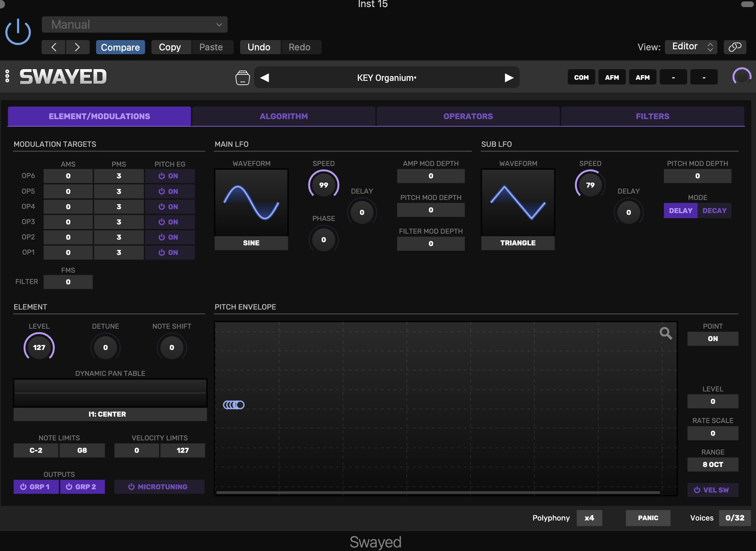This screenshot has height=551, width=756.
Task: Click the Compare button
Action: click(x=120, y=47)
